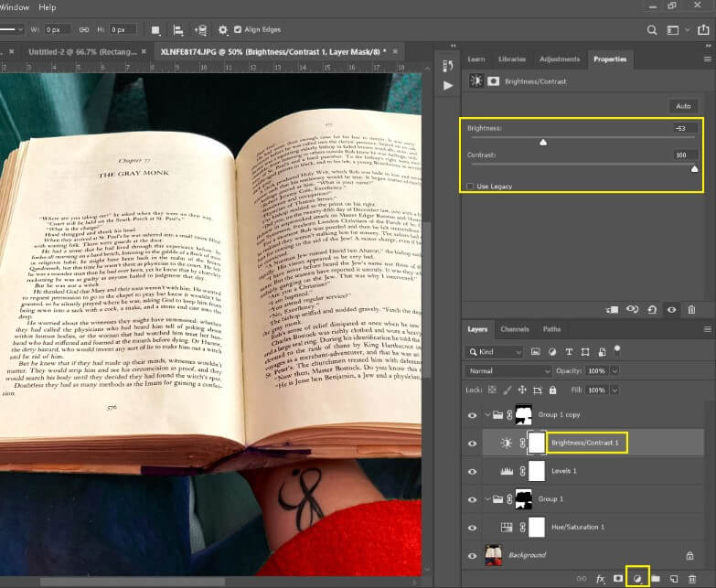Enable the Use Legacy checkbox
Image resolution: width=716 pixels, height=588 pixels.
(x=470, y=187)
